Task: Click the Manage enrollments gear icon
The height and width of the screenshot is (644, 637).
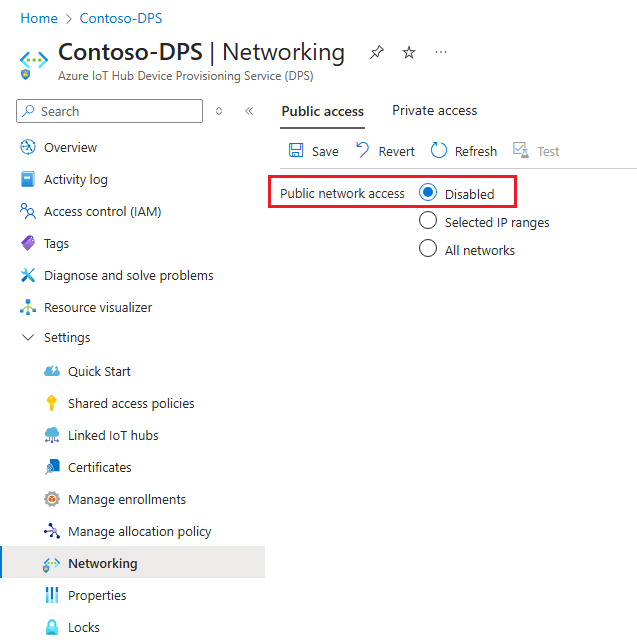Action: coord(52,499)
